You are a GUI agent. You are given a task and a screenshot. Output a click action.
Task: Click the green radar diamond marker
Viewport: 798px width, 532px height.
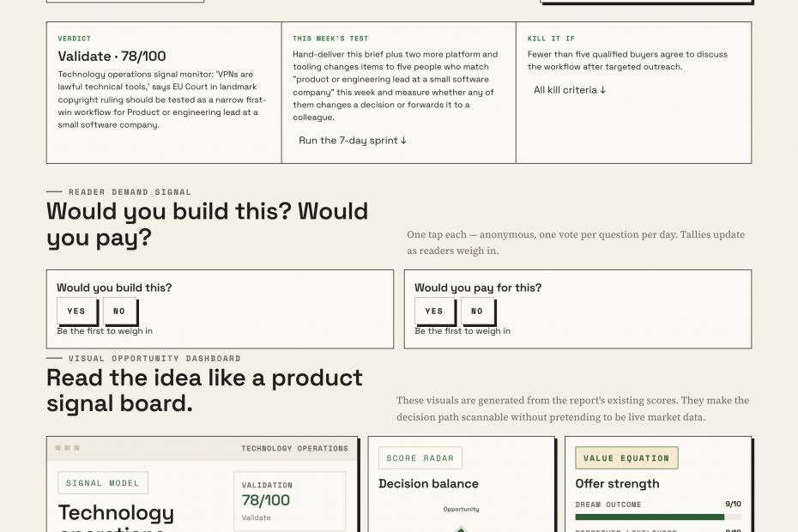(x=461, y=529)
